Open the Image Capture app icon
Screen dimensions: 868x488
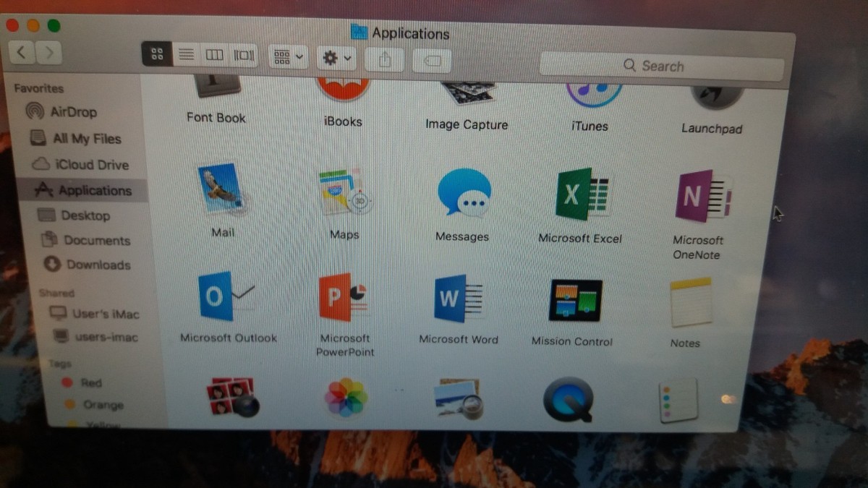click(x=468, y=93)
